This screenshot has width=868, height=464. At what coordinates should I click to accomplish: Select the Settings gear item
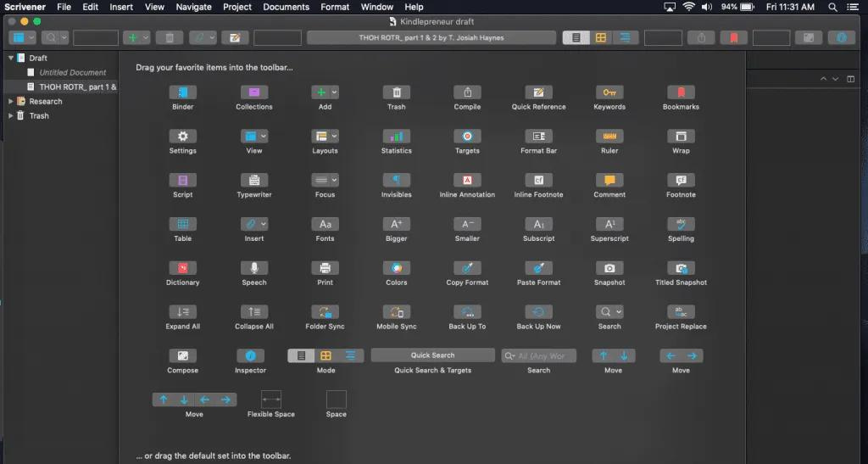click(183, 137)
